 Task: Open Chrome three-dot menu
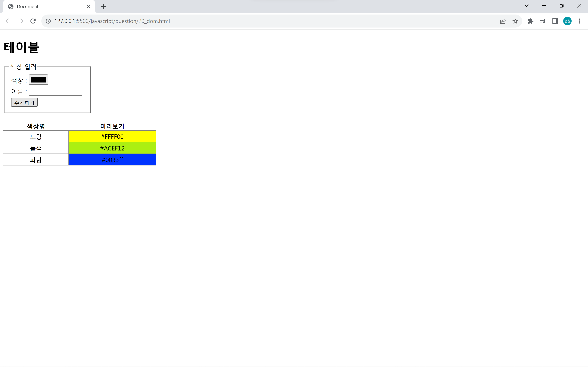pyautogui.click(x=579, y=21)
